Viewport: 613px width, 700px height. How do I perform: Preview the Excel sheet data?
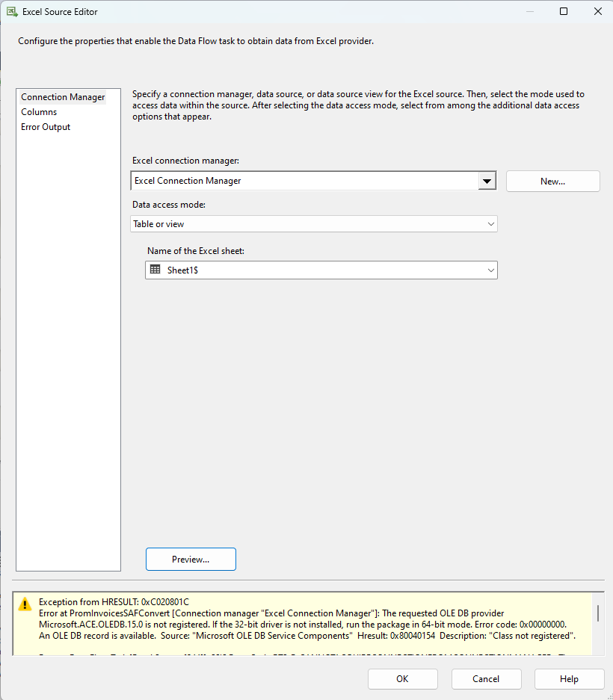pyautogui.click(x=190, y=559)
